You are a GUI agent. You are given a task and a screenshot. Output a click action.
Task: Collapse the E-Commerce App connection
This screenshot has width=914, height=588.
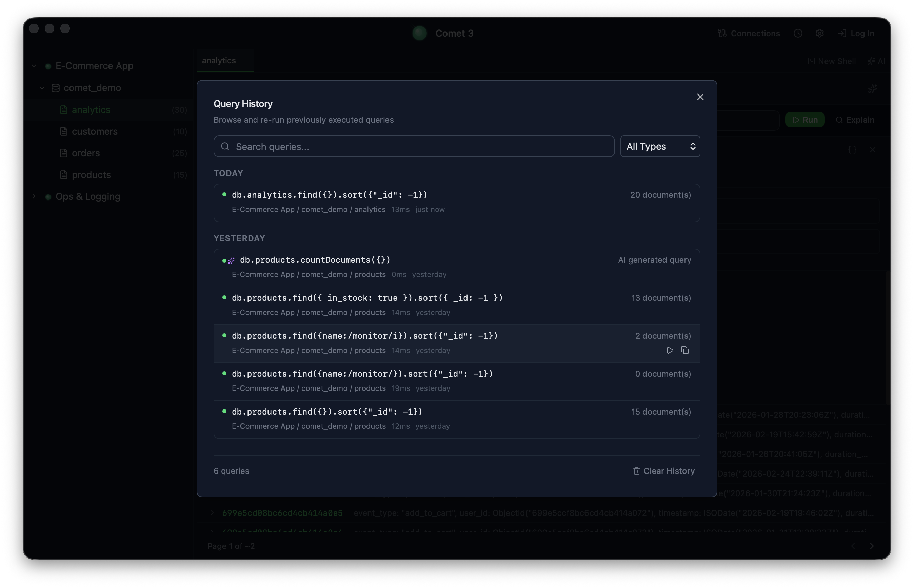[34, 65]
